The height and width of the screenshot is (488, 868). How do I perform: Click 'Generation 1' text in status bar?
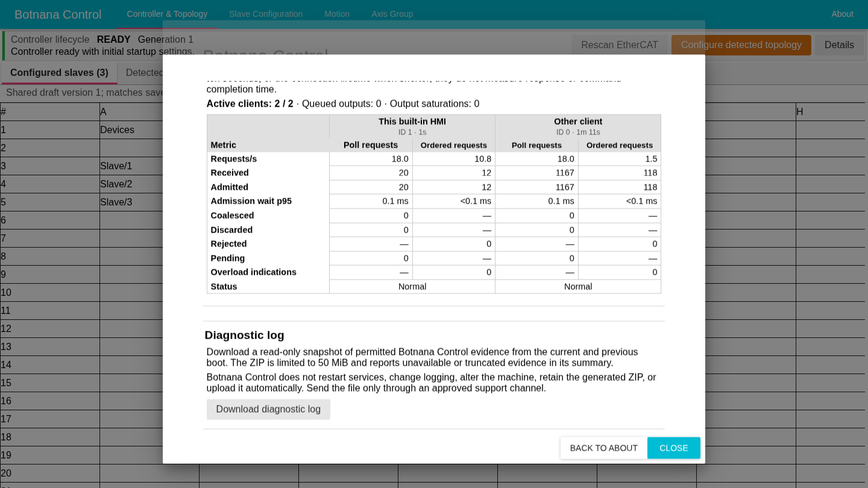[x=166, y=40]
